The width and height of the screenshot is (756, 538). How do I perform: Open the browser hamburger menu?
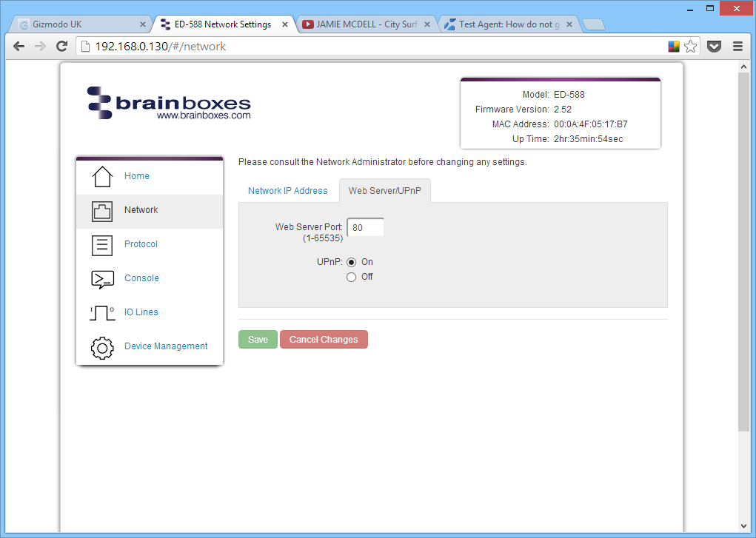click(737, 46)
